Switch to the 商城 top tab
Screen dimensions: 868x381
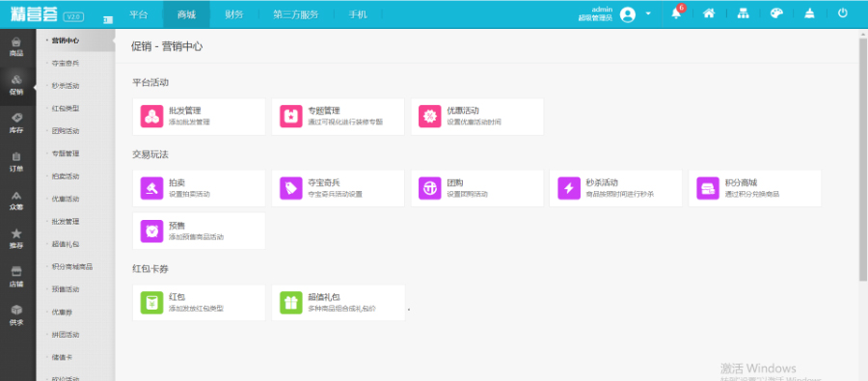(186, 14)
